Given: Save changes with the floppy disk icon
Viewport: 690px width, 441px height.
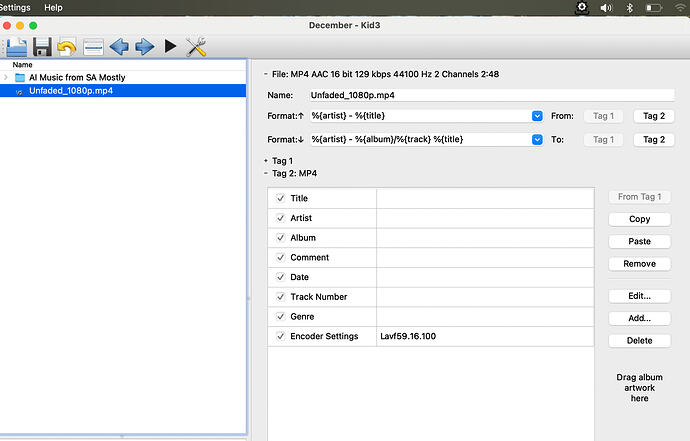Looking at the screenshot, I should coord(42,47).
